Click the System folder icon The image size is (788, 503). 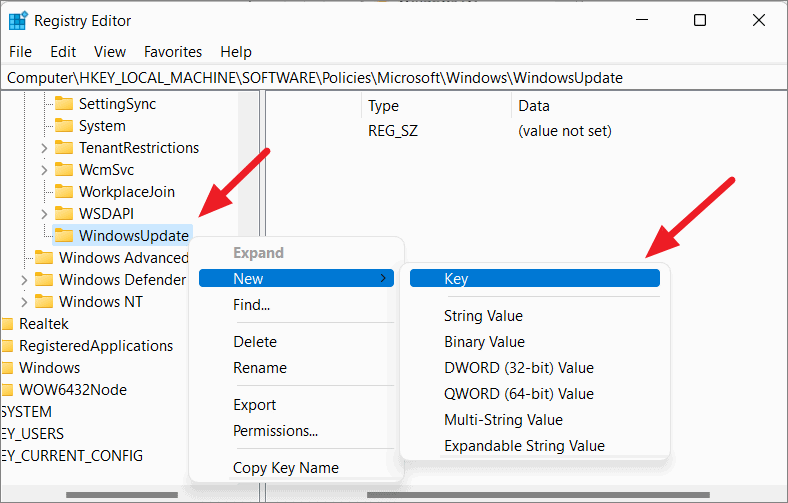[64, 126]
